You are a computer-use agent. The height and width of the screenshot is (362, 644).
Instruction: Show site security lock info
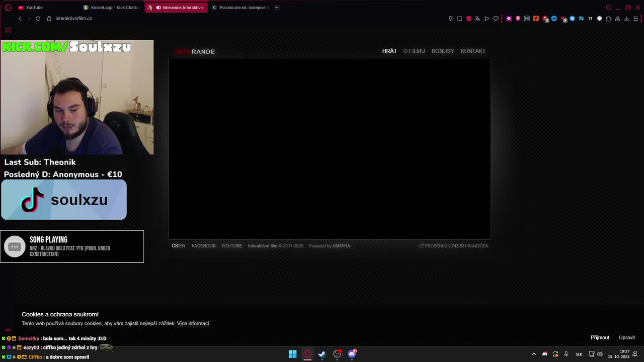click(49, 19)
